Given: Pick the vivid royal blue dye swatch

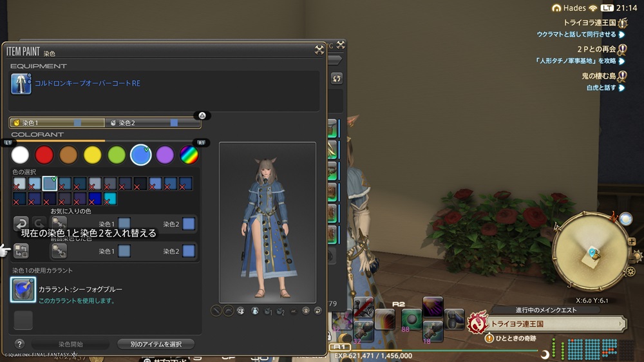Looking at the screenshot, I should [x=95, y=198].
